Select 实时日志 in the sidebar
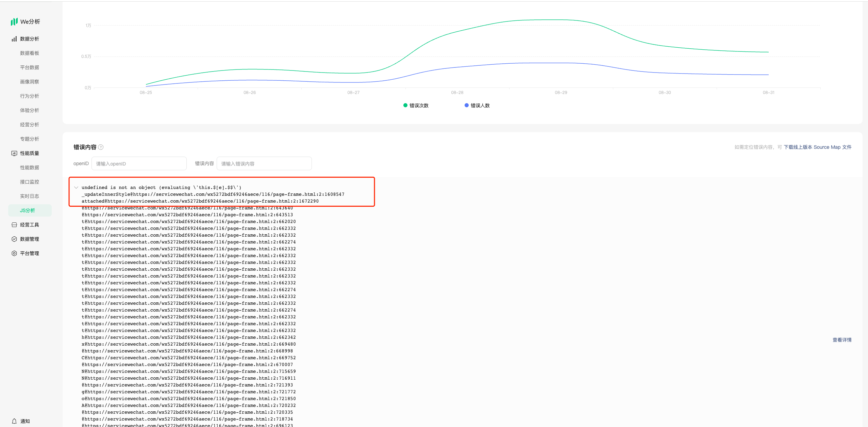Screen dimensions: 868x427 [30, 196]
